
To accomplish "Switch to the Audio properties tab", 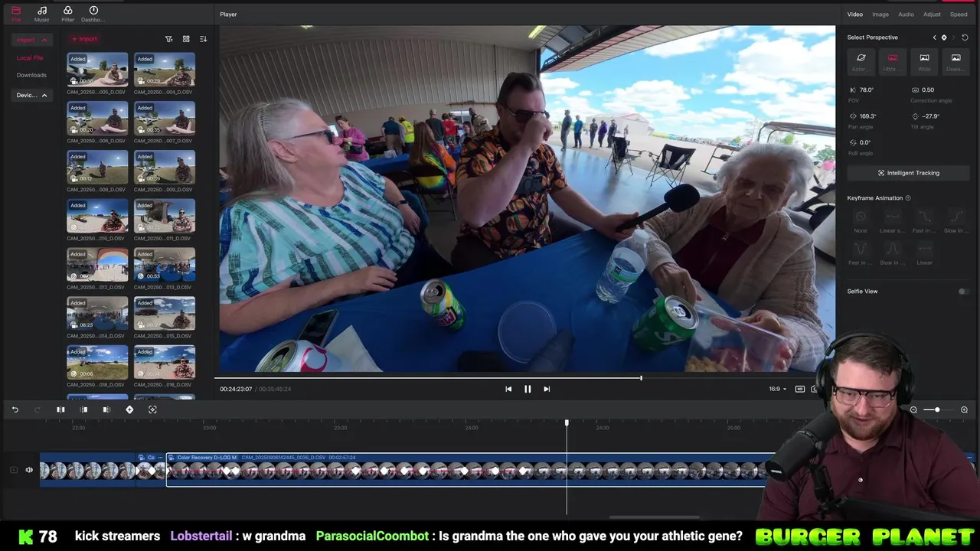I will click(x=906, y=15).
